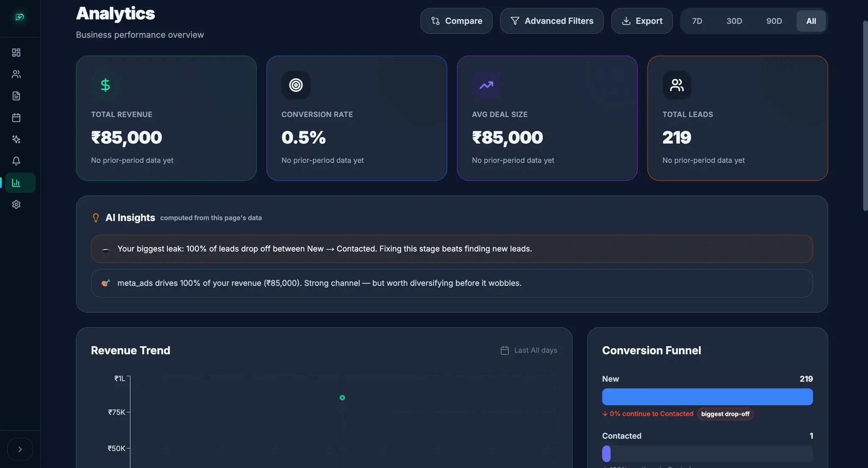Viewport: 868px width, 468px height.
Task: Click the Revenue Trend heading
Action: click(131, 351)
